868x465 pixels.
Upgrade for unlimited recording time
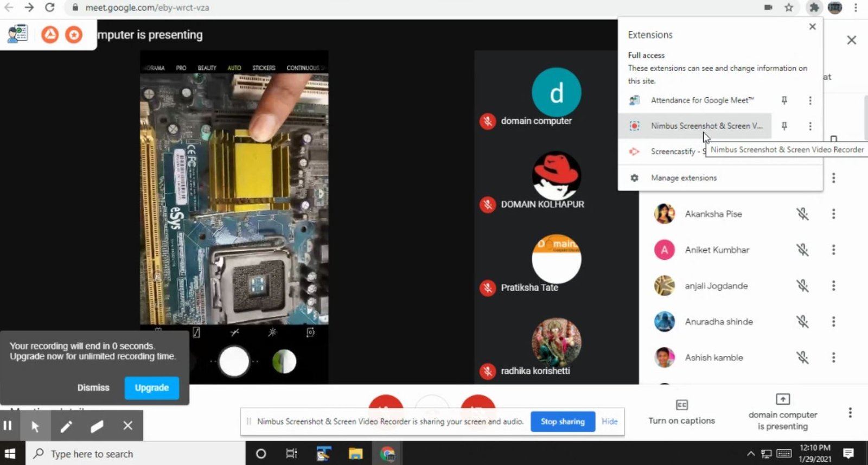[x=151, y=388]
